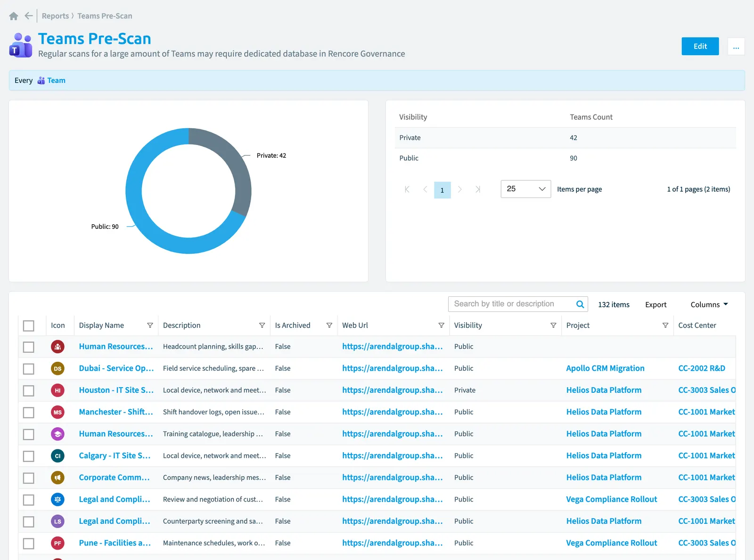Click the Export button
The image size is (754, 560).
656,305
